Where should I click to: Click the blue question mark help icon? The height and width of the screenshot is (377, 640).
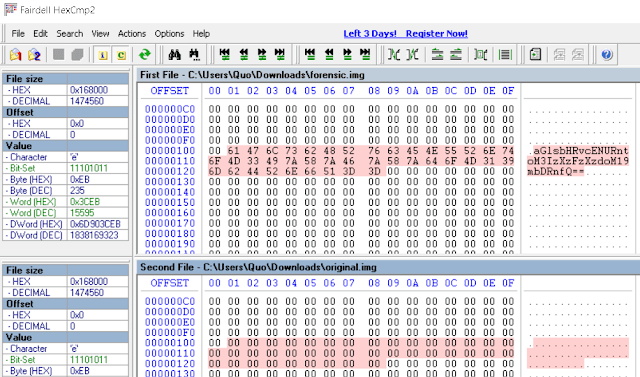coord(607,54)
